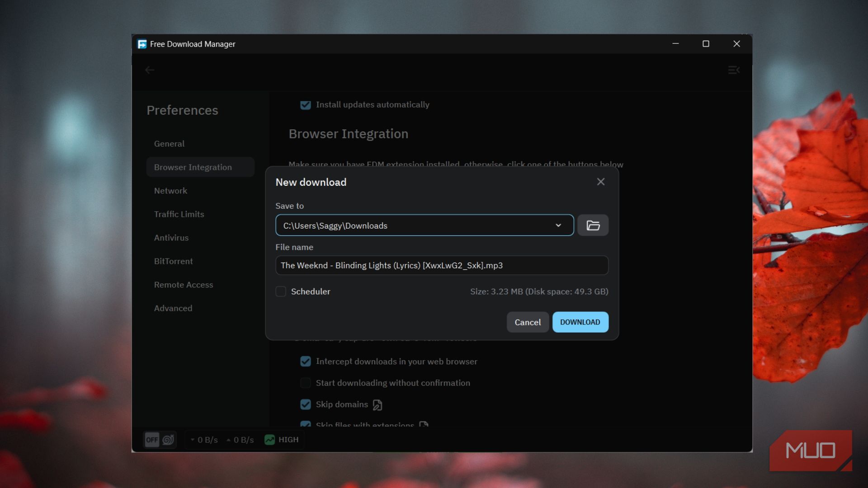Click the OFF snail mode switch
This screenshot has width=868, height=488.
(152, 440)
